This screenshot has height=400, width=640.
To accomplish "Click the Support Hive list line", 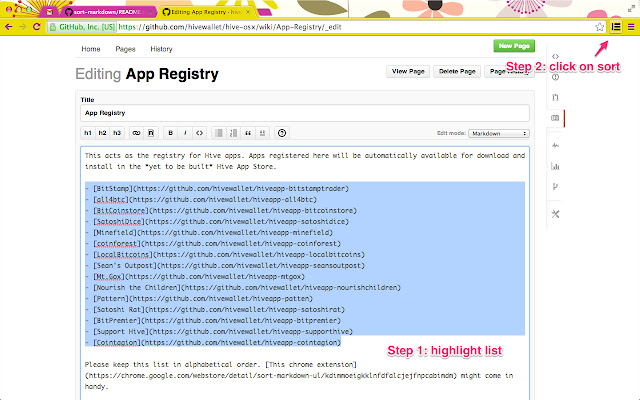I will pos(219,331).
